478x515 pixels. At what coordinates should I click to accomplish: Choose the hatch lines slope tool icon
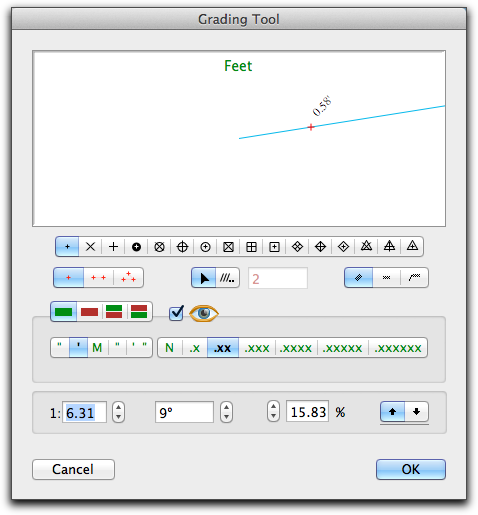click(x=227, y=278)
